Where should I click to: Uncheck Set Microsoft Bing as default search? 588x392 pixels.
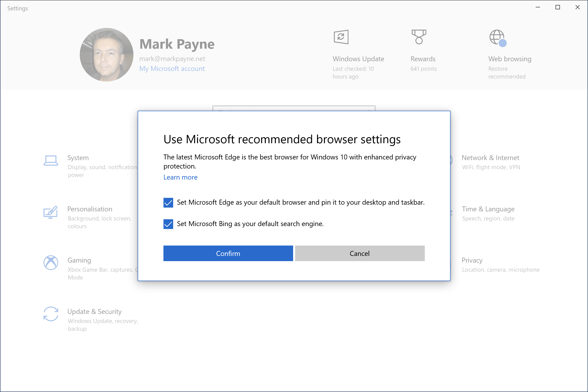coord(168,224)
